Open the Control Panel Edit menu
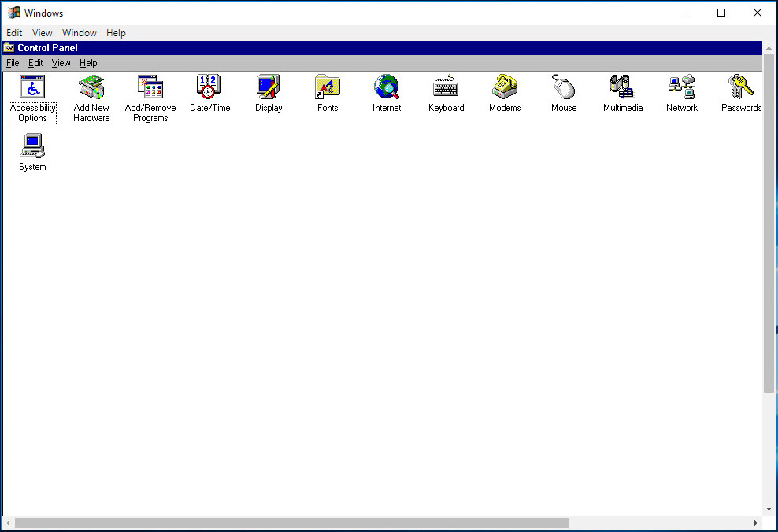The width and height of the screenshot is (778, 532). pyautogui.click(x=35, y=63)
